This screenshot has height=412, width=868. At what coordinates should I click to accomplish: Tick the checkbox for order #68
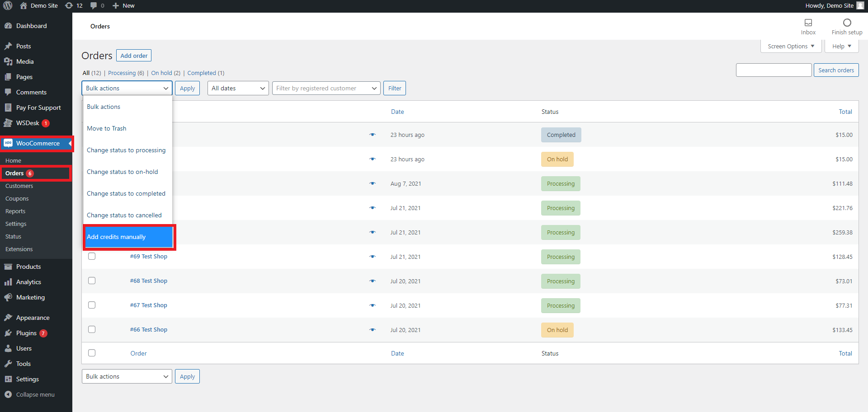(x=92, y=281)
